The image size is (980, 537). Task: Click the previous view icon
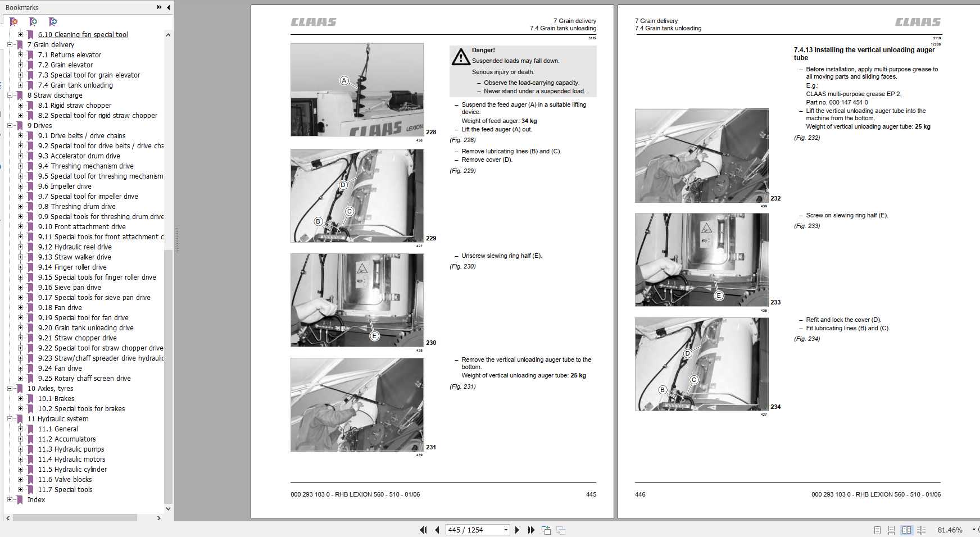[546, 530]
